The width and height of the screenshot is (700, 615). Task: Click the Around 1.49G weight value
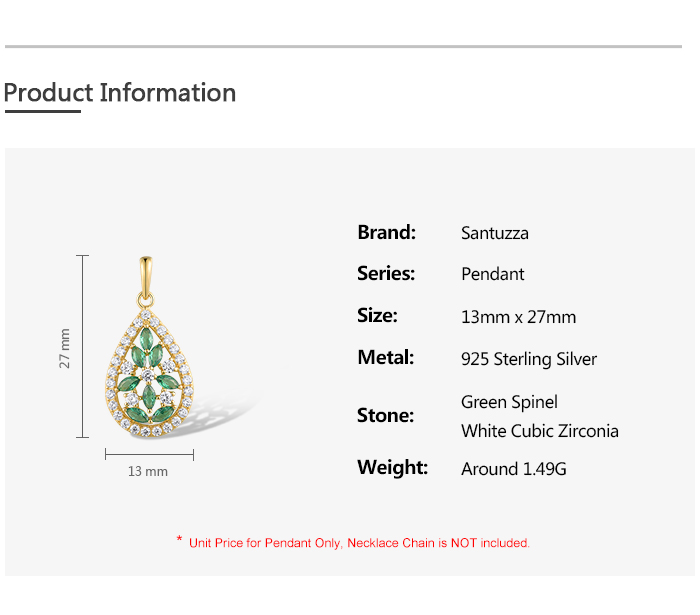point(514,469)
